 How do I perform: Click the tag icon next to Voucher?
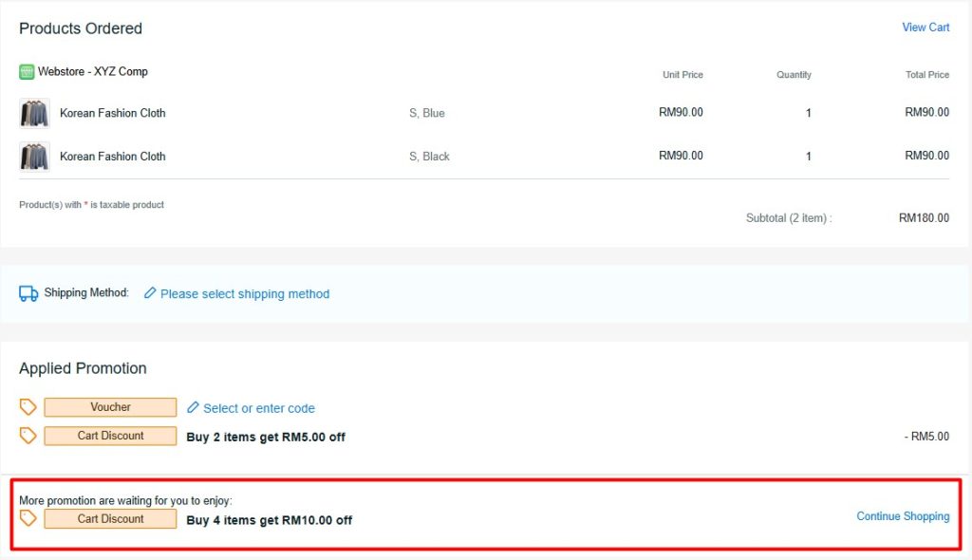[x=28, y=407]
